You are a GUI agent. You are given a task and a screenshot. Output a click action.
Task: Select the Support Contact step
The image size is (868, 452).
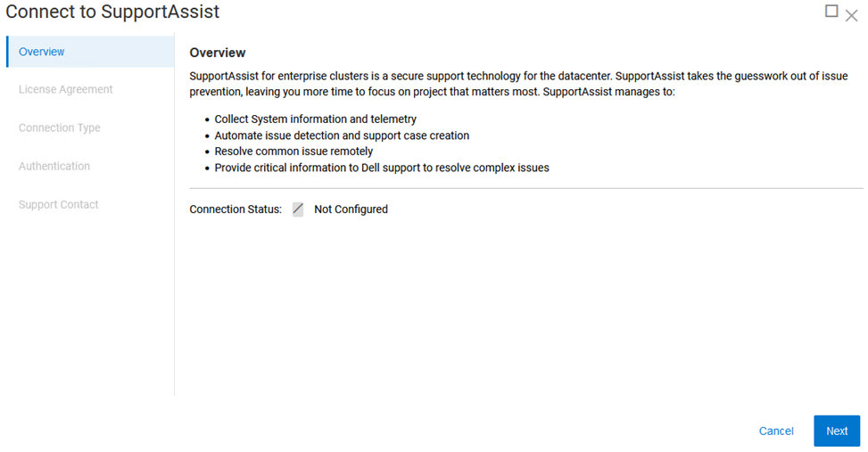58,204
